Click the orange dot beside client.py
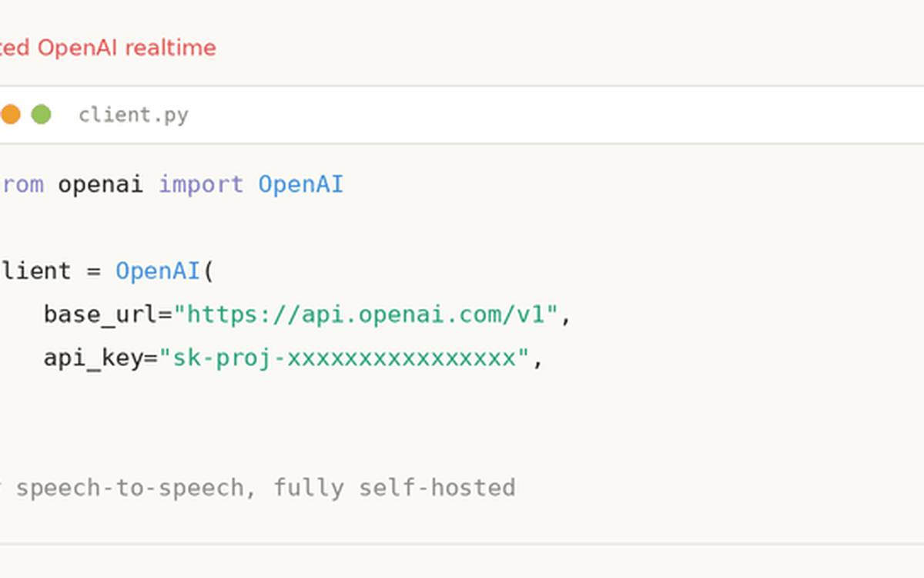The image size is (924, 578). [10, 115]
